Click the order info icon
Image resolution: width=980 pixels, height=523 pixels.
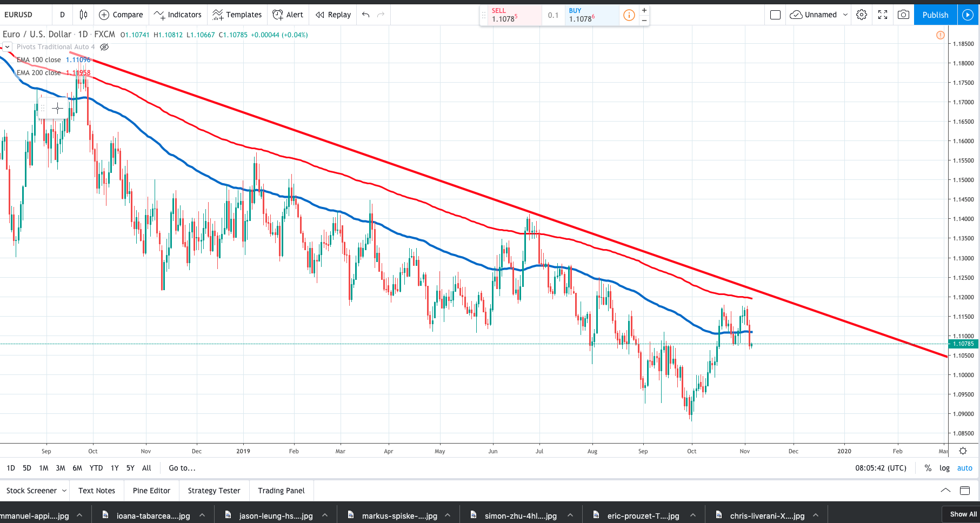point(629,15)
